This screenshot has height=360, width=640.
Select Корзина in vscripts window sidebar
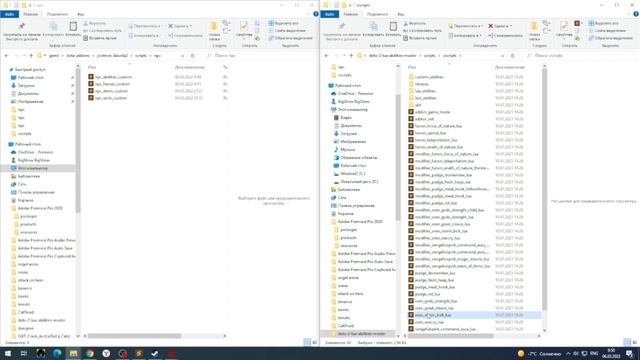point(345,213)
